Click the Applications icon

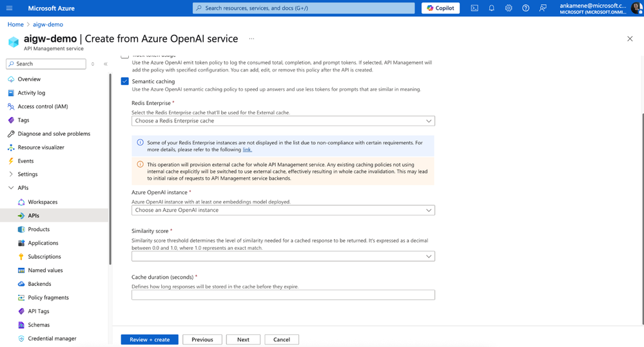(21, 243)
